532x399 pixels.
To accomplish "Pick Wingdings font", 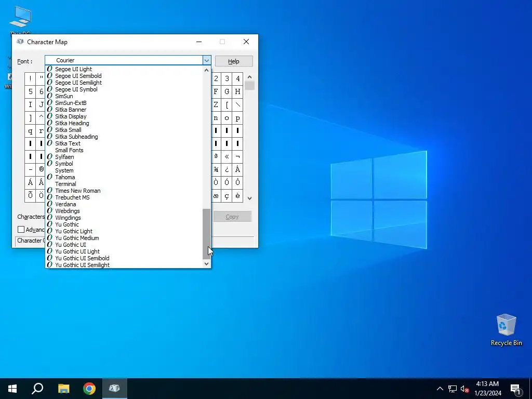I will coord(124,218).
